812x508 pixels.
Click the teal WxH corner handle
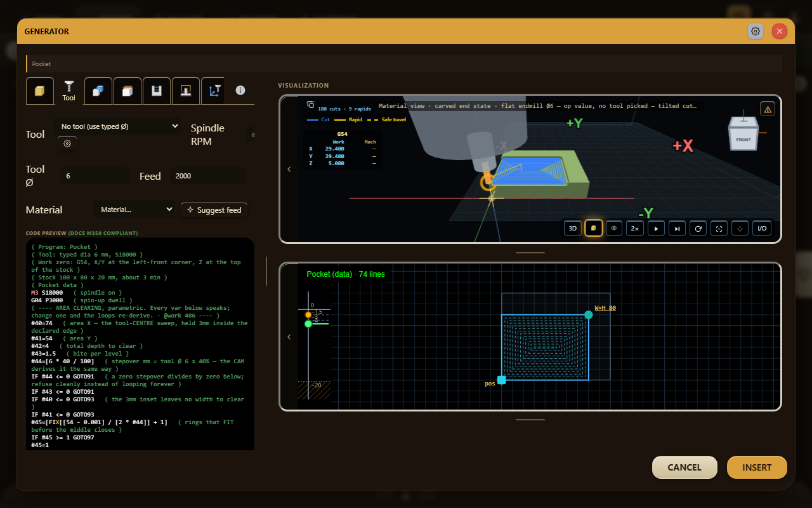click(589, 315)
